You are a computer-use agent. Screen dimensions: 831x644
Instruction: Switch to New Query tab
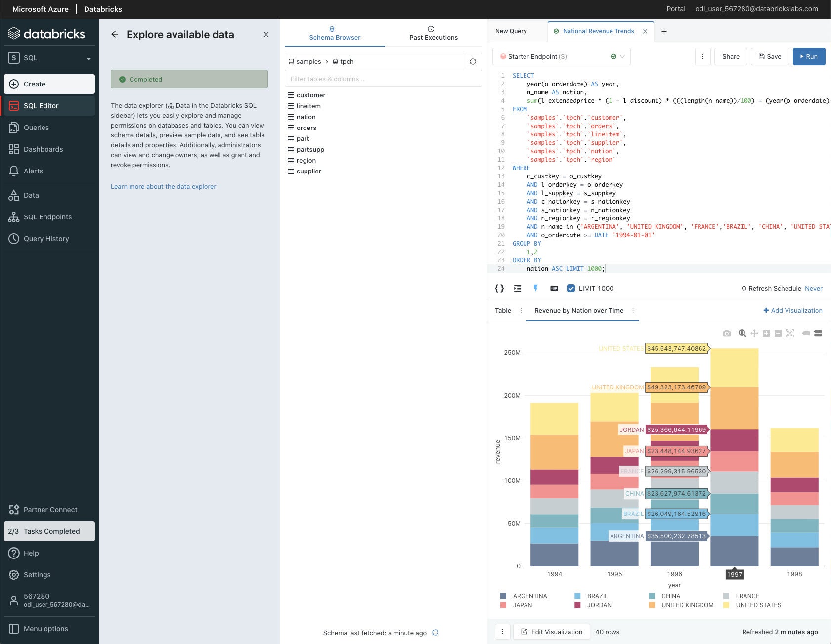click(x=511, y=31)
